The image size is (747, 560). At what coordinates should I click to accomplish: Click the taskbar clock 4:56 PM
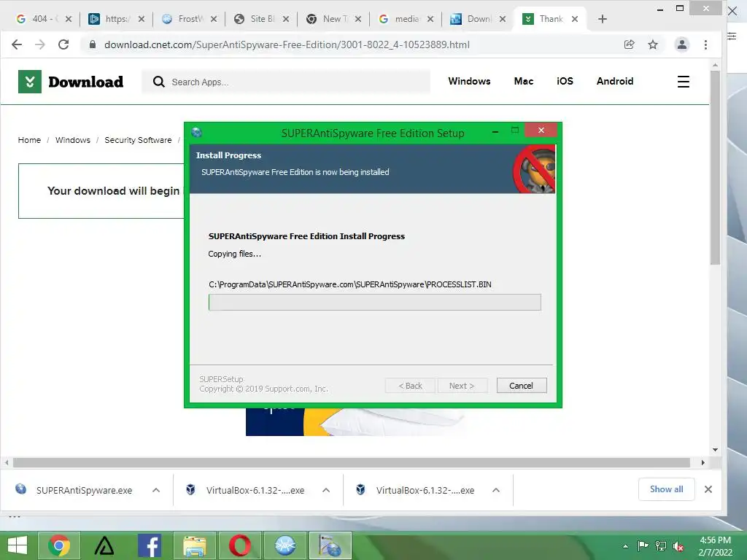715,540
